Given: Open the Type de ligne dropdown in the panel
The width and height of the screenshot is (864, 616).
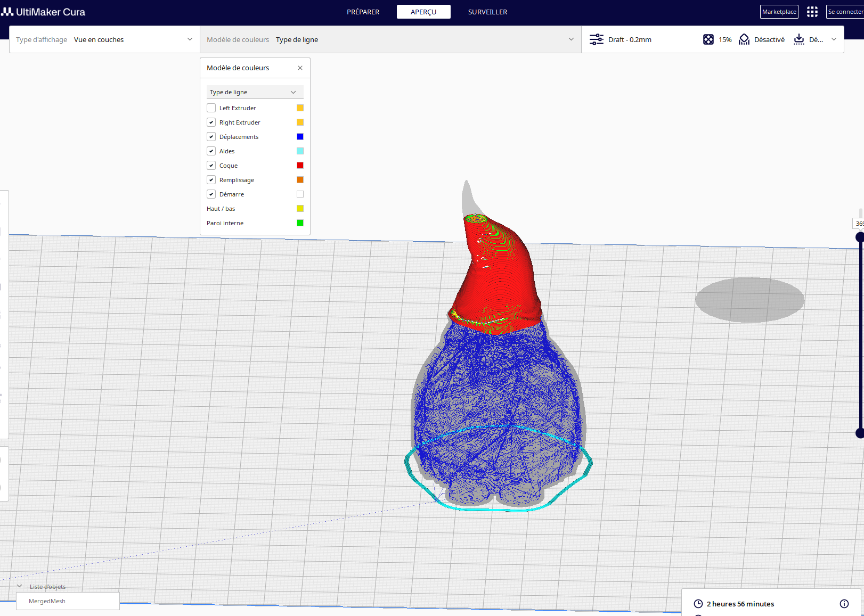Looking at the screenshot, I should point(255,92).
